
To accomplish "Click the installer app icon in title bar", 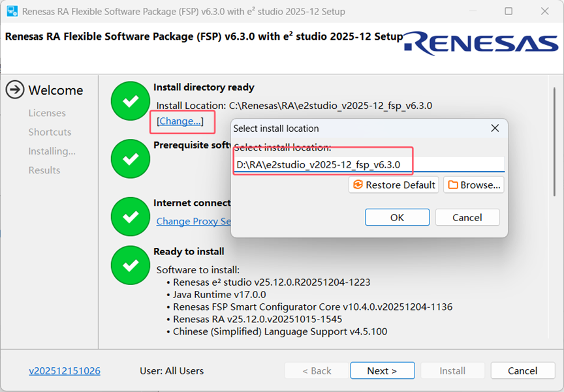I will pyautogui.click(x=12, y=11).
